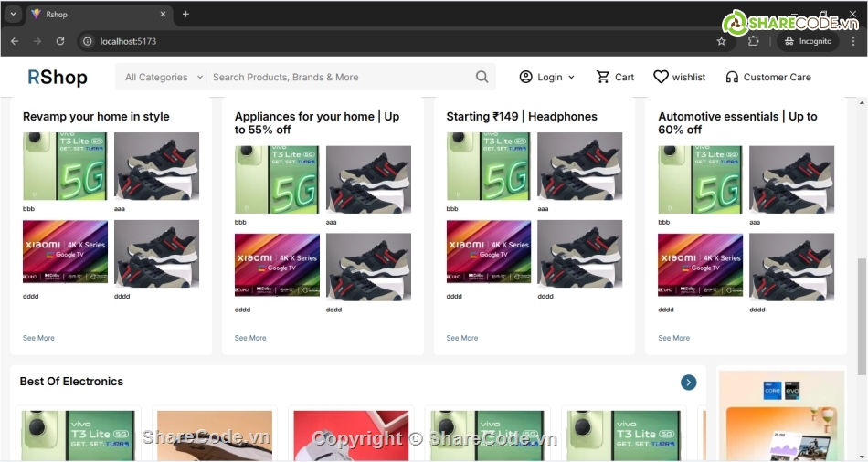Open Xiaomi TV thumbnail in Appliances card
Viewport: 868px width, 462px height.
(277, 265)
